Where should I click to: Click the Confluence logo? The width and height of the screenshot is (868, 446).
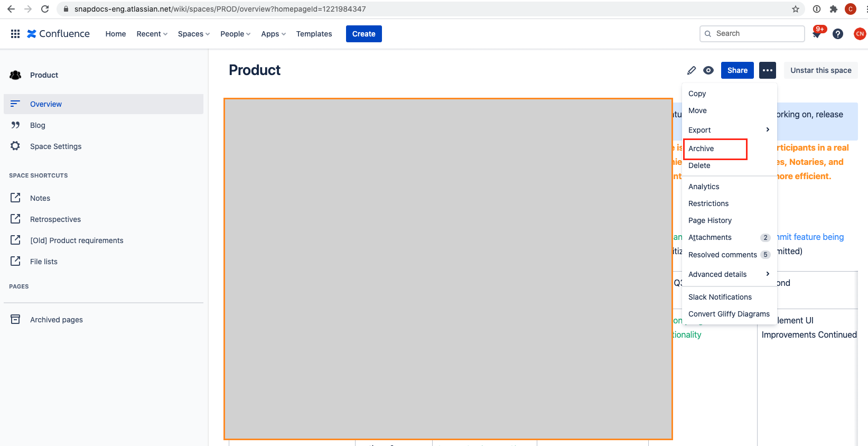click(x=58, y=34)
